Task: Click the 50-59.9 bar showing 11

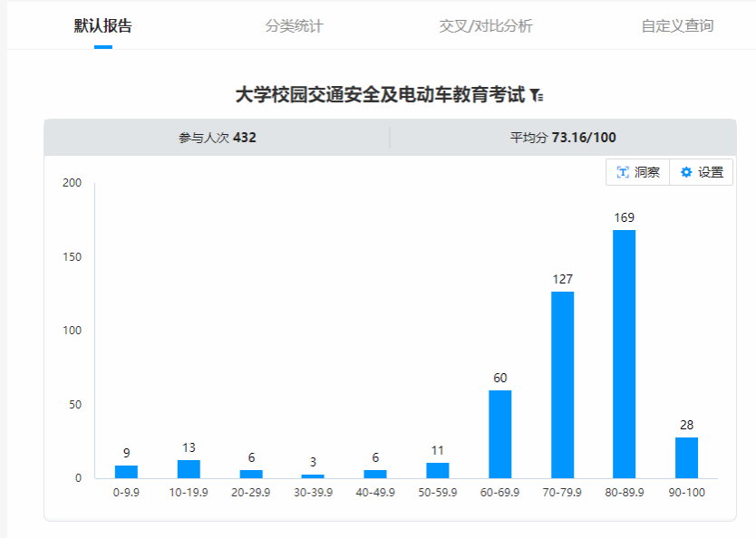Action: tap(438, 470)
